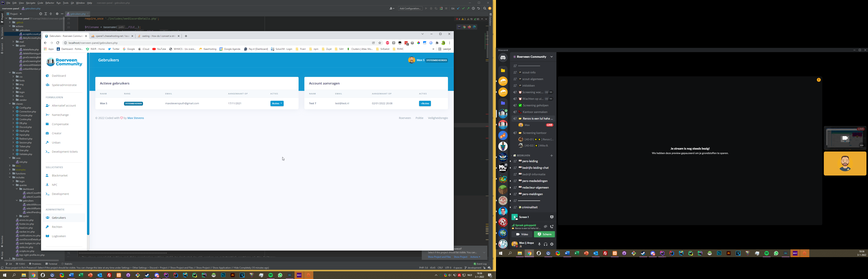868x279 pixels.
Task: Click the live stream preview thumbnail
Action: click(x=844, y=138)
